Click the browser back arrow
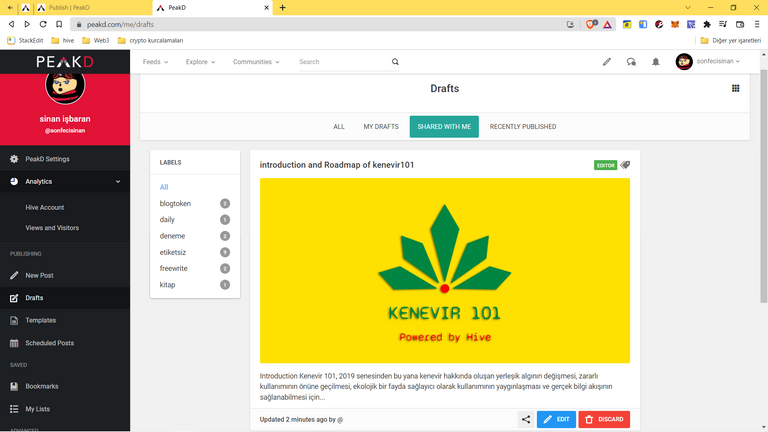This screenshot has height=432, width=768. pos(11,24)
